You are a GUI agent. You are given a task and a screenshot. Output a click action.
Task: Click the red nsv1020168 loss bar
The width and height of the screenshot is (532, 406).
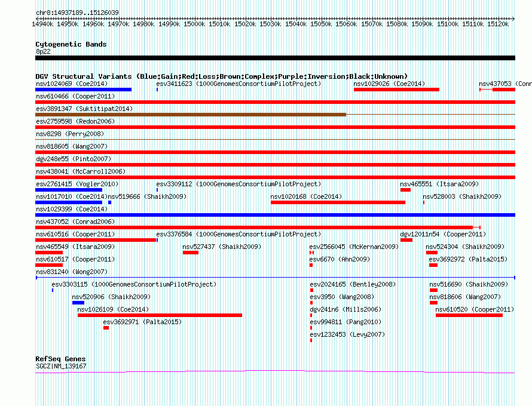338,202
